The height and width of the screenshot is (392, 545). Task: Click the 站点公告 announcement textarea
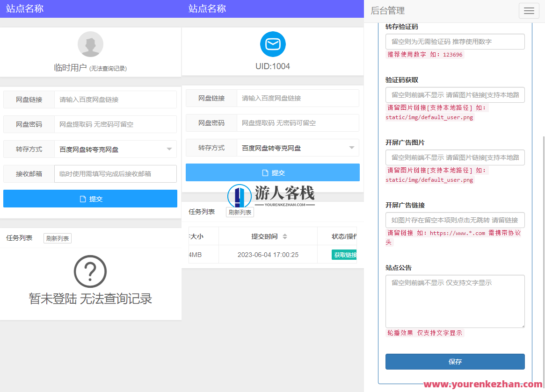tap(455, 301)
